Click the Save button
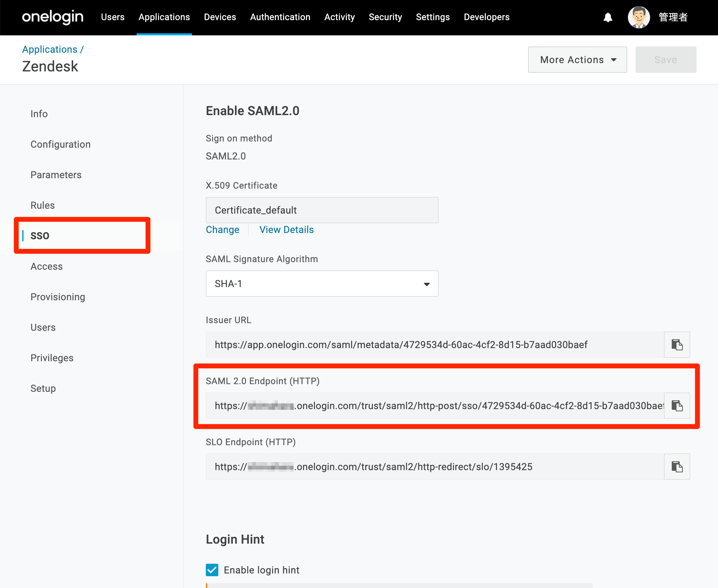This screenshot has height=588, width=718. click(666, 60)
